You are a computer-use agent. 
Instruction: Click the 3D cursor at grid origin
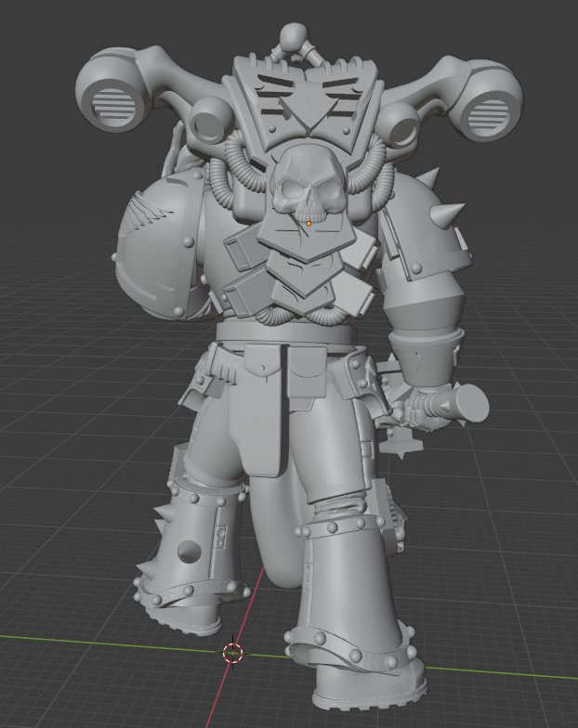[x=232, y=654]
